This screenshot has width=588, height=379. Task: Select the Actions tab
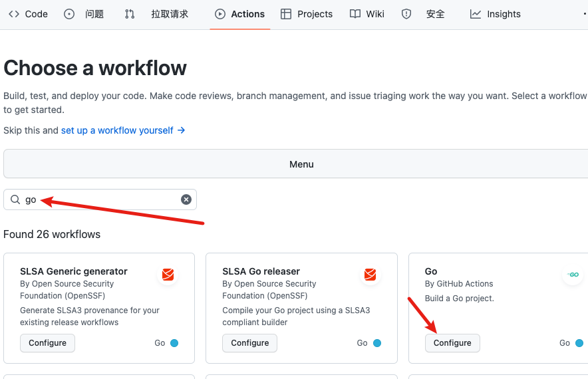pos(239,14)
